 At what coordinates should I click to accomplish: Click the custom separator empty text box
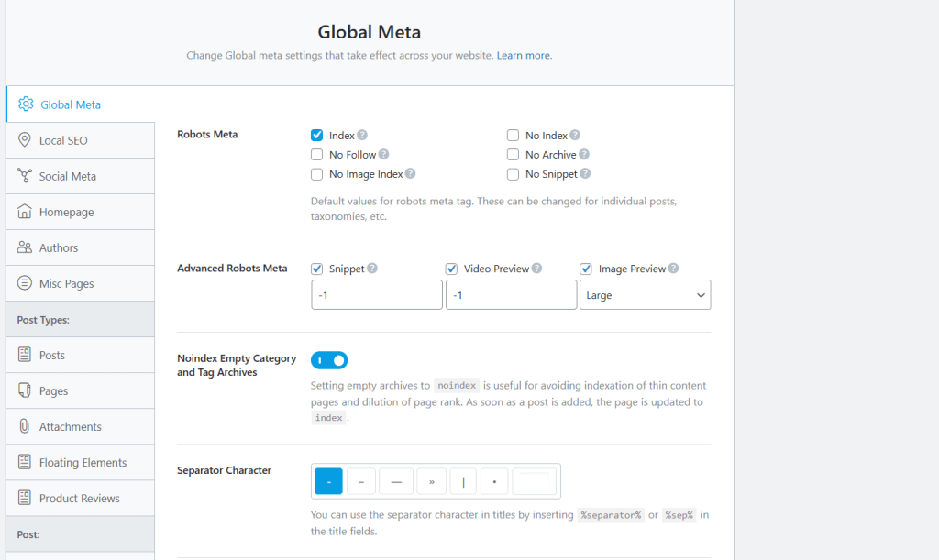click(534, 481)
